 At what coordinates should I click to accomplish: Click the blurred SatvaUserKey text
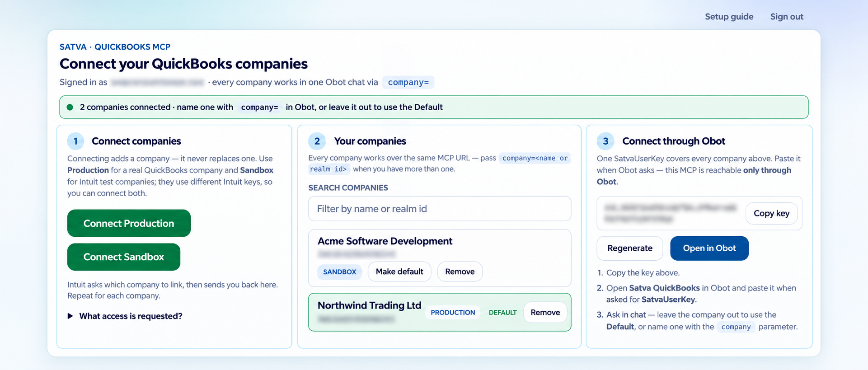pos(671,213)
